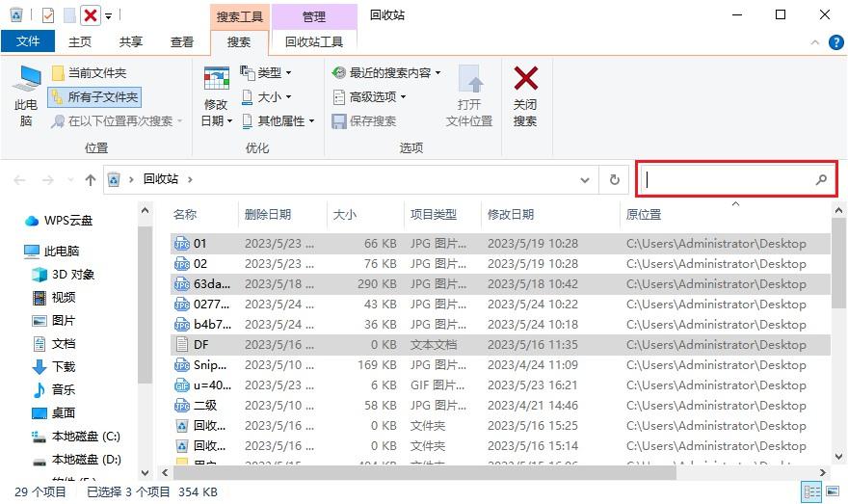Screen dimensions: 848x504
Task: Open the Type filter dropdown
Action: point(266,72)
